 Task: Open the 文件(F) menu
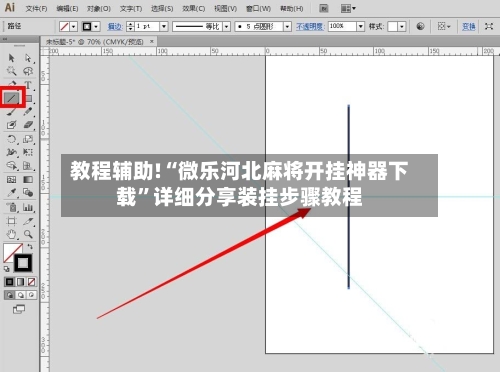coord(36,8)
